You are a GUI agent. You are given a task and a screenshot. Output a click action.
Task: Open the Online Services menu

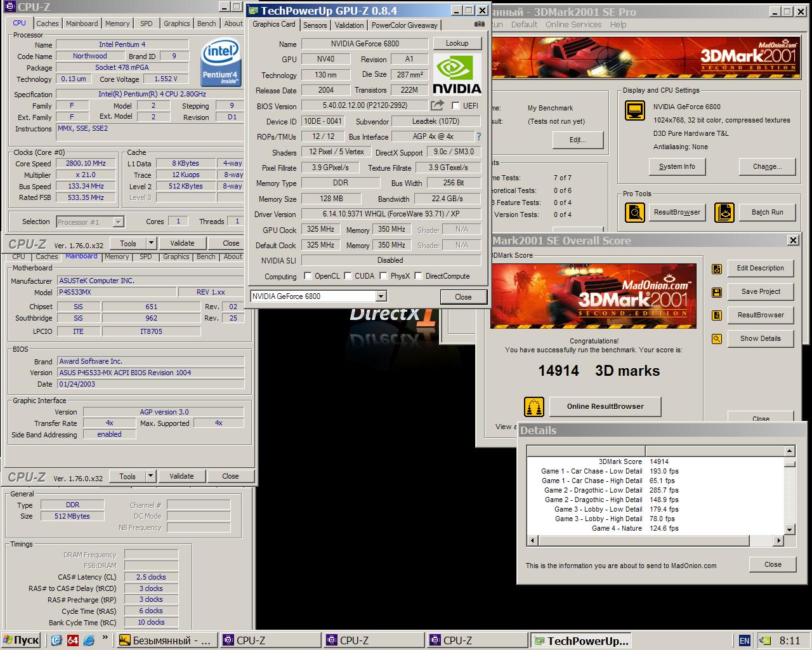point(573,25)
